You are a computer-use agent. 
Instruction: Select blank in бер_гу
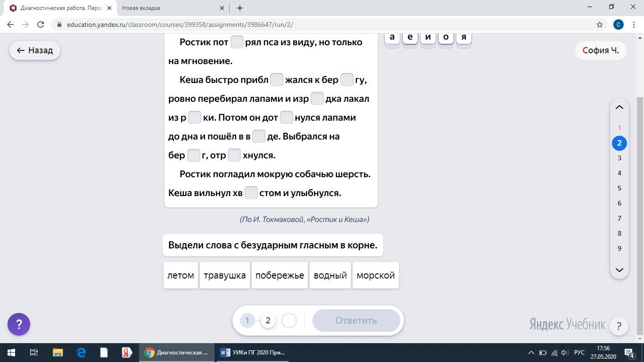(x=347, y=80)
